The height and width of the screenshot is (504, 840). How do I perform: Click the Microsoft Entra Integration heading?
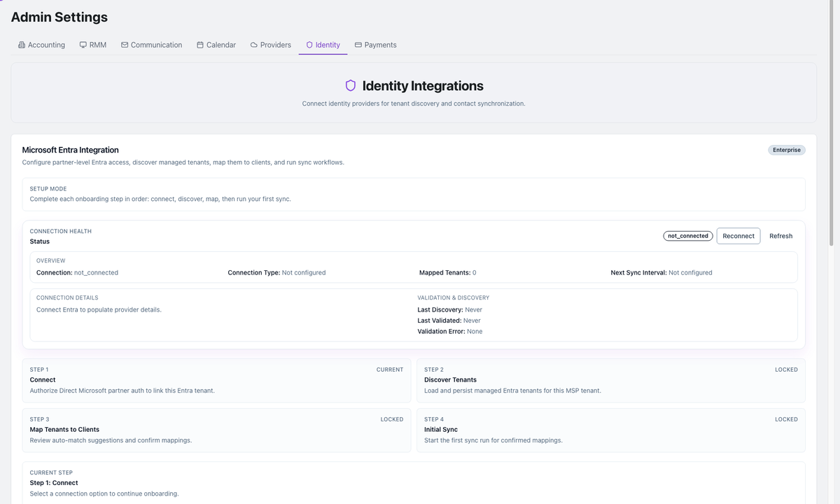click(x=71, y=150)
